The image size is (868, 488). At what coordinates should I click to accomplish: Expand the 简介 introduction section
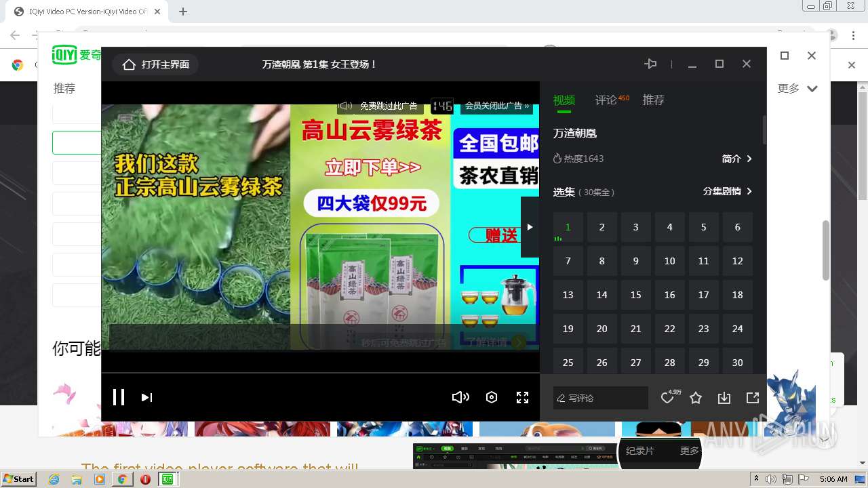coord(737,159)
